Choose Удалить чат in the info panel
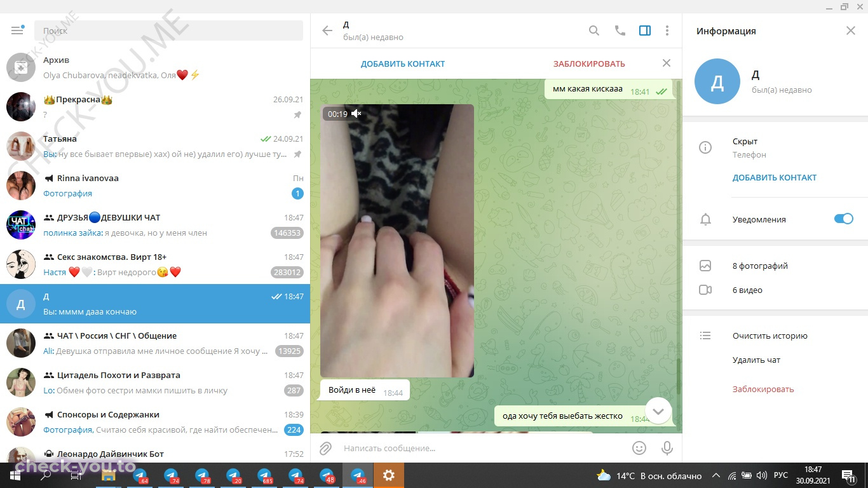The image size is (868, 488). 756,360
